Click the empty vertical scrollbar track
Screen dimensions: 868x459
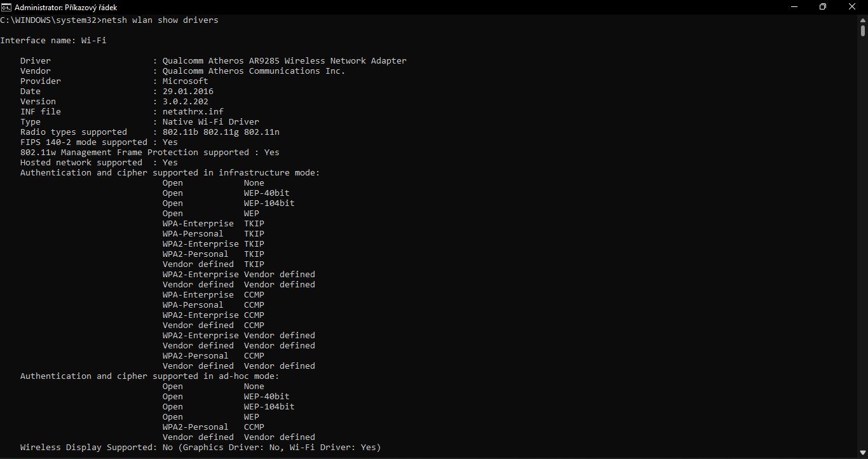point(863,254)
